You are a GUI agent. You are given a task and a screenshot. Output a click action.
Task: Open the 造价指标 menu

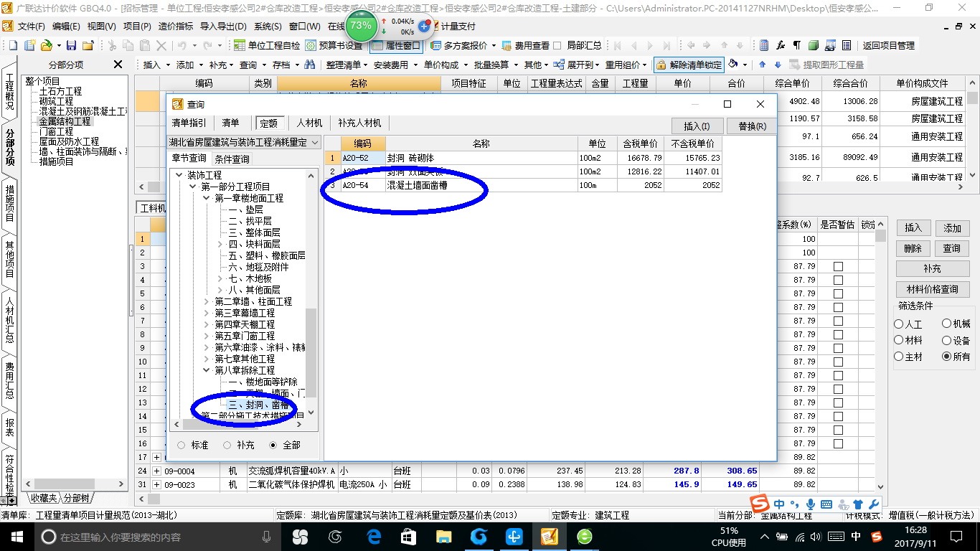[x=176, y=27]
